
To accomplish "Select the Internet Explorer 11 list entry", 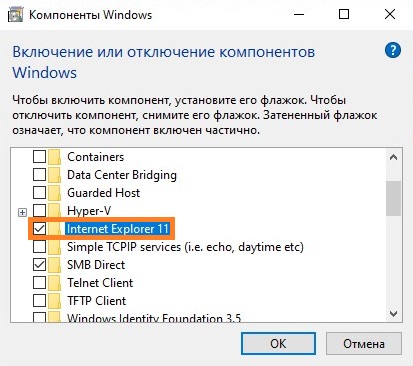I will pyautogui.click(x=118, y=229).
